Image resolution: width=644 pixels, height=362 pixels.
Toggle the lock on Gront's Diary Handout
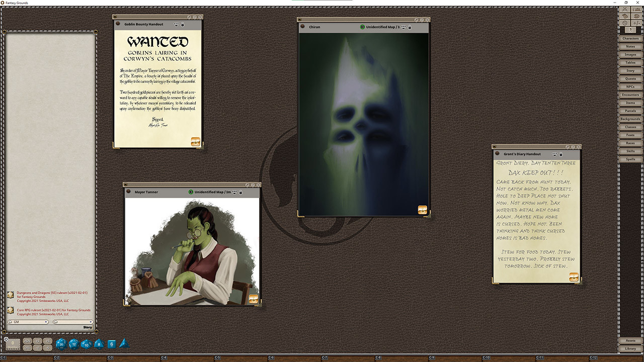coord(561,154)
